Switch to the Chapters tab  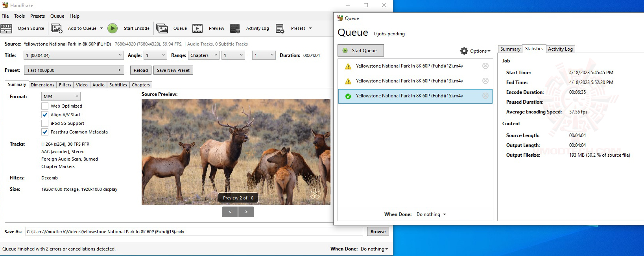coord(141,85)
